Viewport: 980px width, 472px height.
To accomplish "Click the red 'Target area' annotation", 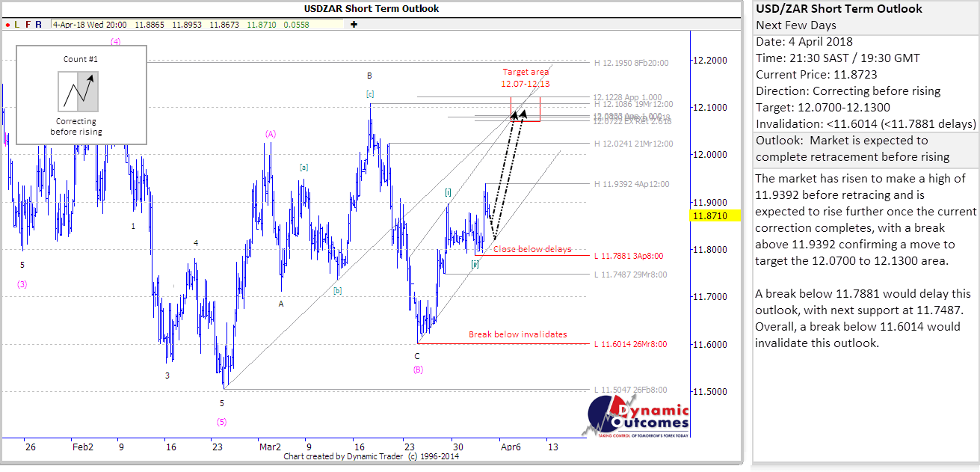I will pos(526,72).
